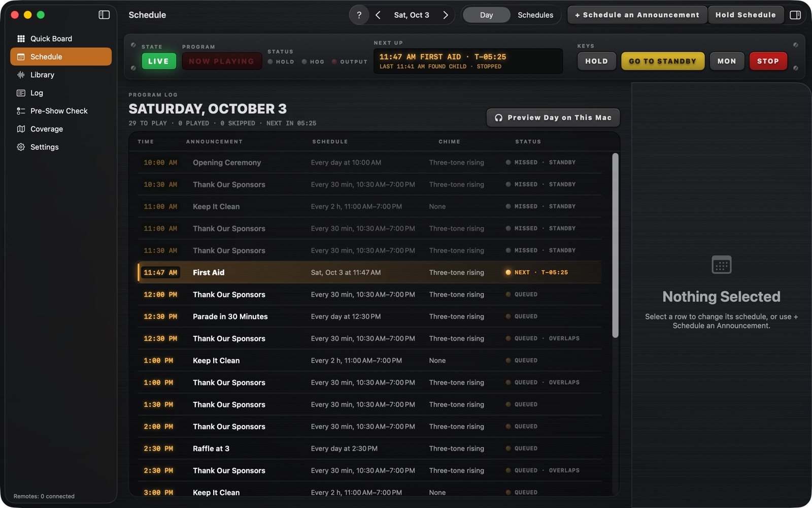Open the Library section
This screenshot has height=508, width=812.
coord(61,75)
